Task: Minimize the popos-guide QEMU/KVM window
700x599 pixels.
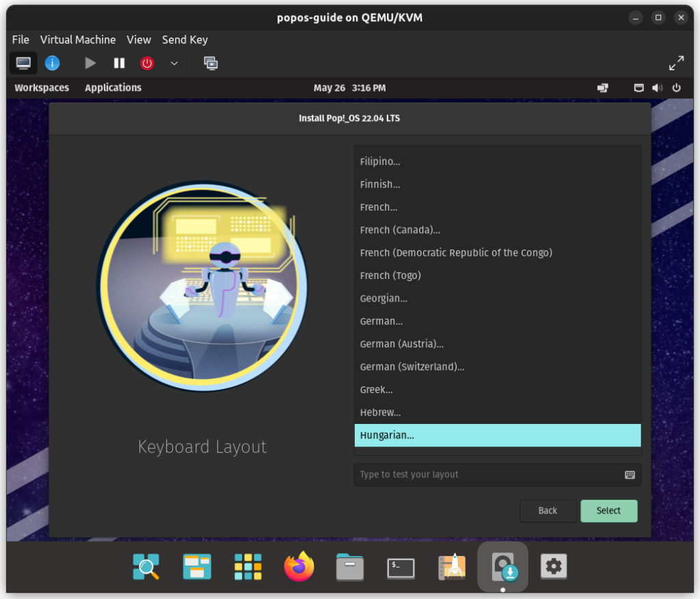Action: tap(635, 17)
